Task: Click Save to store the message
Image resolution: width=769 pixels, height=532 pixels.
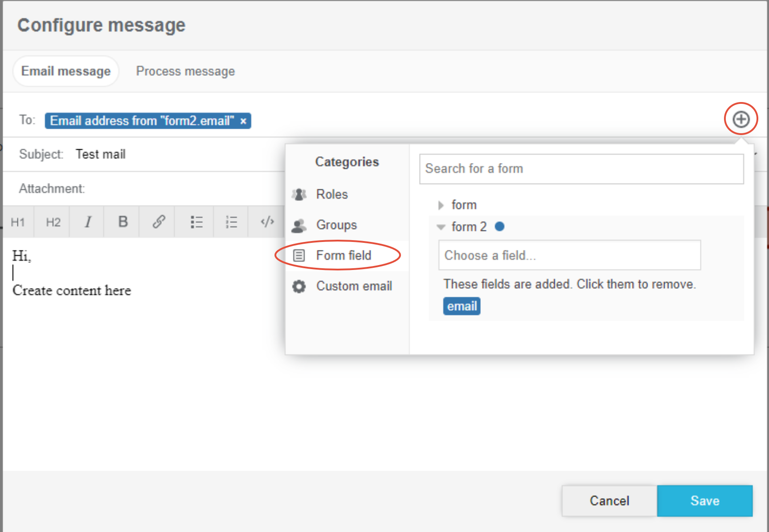Action: pyautogui.click(x=704, y=501)
